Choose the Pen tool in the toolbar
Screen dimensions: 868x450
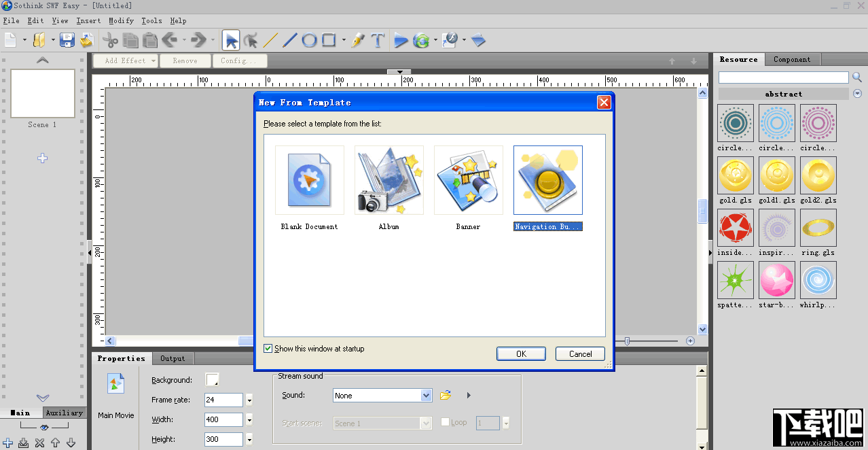point(358,40)
